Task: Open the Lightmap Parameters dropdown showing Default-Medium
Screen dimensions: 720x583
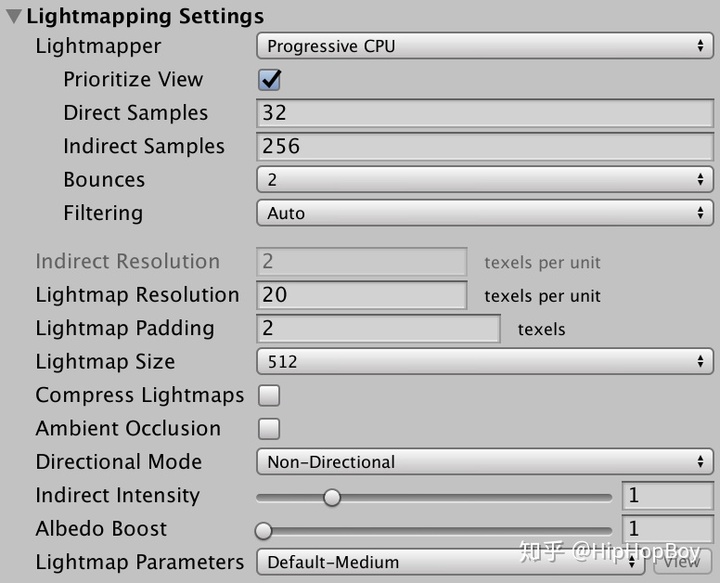Action: click(451, 562)
